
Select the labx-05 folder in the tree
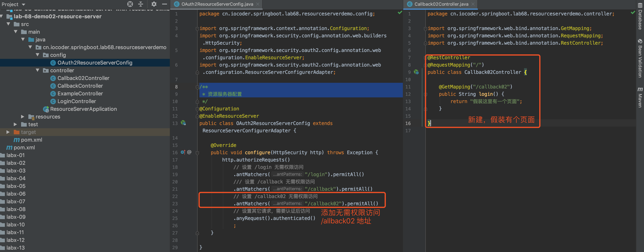coord(16,186)
